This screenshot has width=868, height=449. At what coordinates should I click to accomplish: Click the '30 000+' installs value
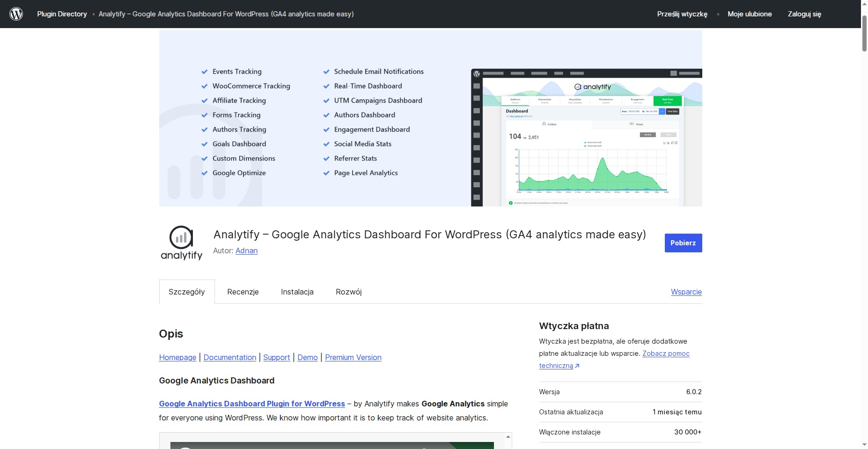pyautogui.click(x=688, y=432)
